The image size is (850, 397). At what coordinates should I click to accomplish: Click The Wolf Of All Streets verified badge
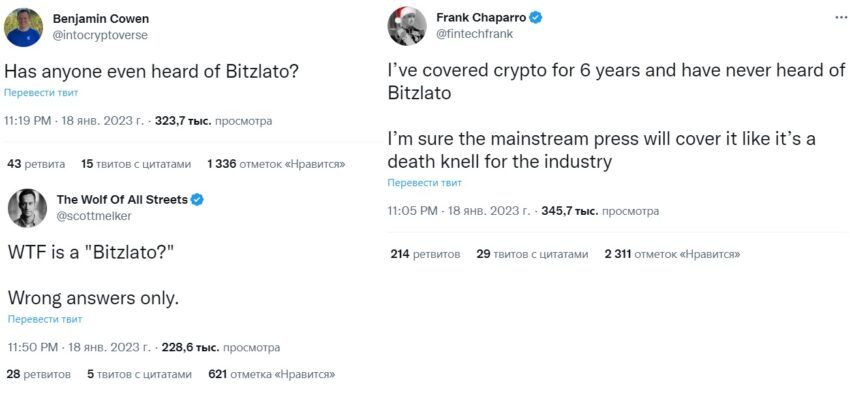pyautogui.click(x=197, y=200)
